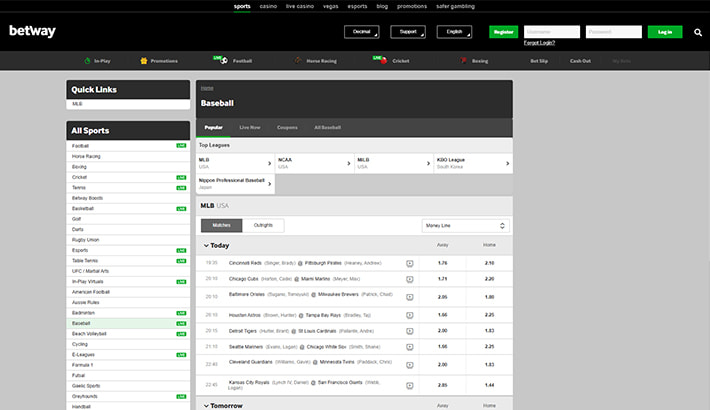Click LIVE badge next to Greyhounds

(x=181, y=396)
